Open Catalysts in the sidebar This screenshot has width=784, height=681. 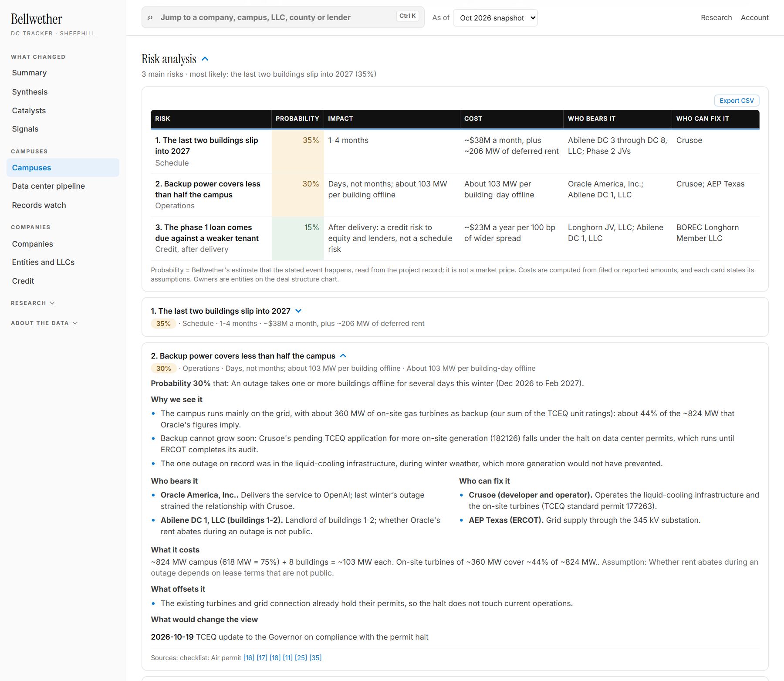click(x=29, y=111)
